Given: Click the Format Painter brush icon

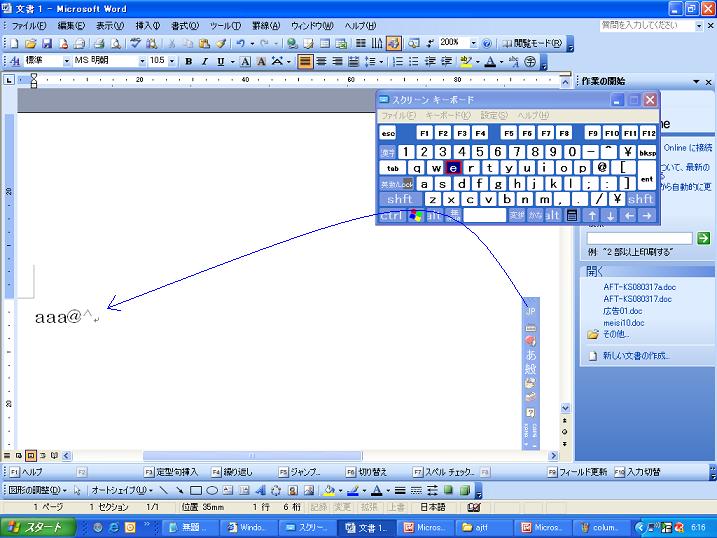Looking at the screenshot, I should (x=221, y=43).
